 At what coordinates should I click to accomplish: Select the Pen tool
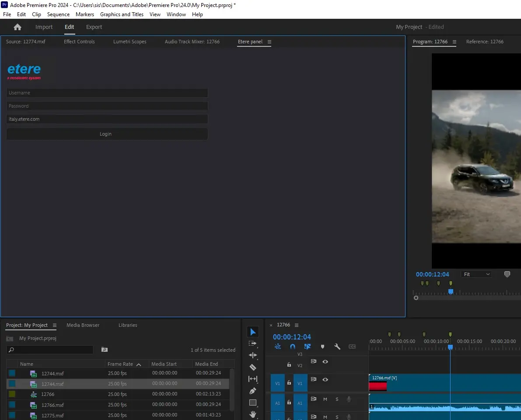pos(253,391)
